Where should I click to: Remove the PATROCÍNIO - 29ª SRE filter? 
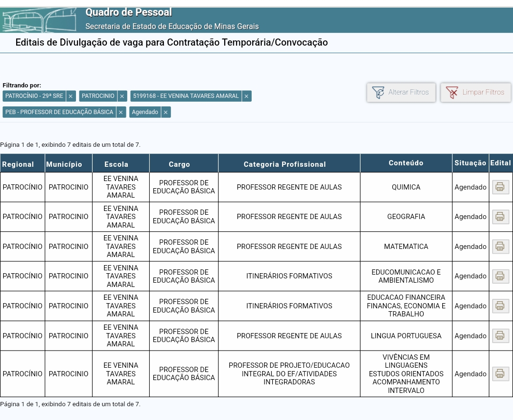click(x=71, y=96)
